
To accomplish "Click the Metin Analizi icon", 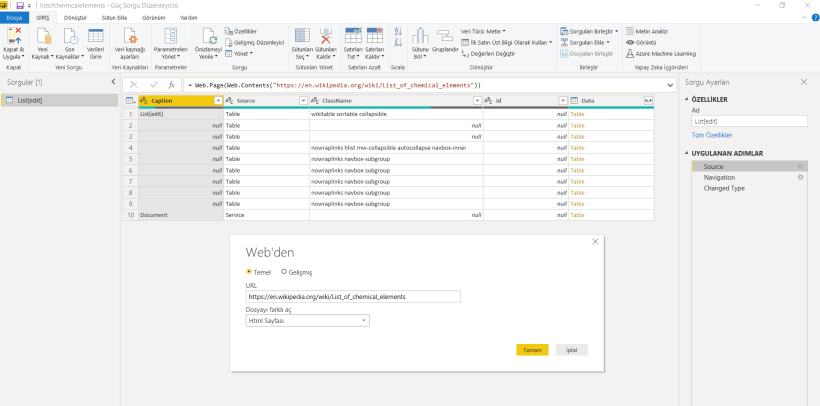I will point(629,31).
